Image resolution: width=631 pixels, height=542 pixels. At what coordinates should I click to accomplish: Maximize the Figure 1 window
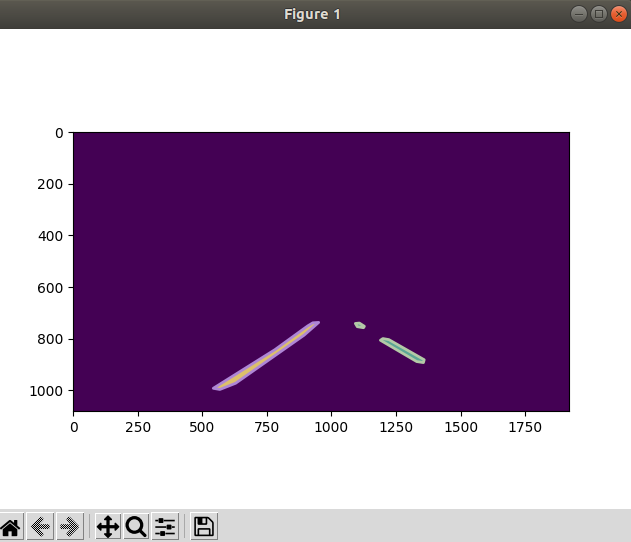pyautogui.click(x=599, y=14)
